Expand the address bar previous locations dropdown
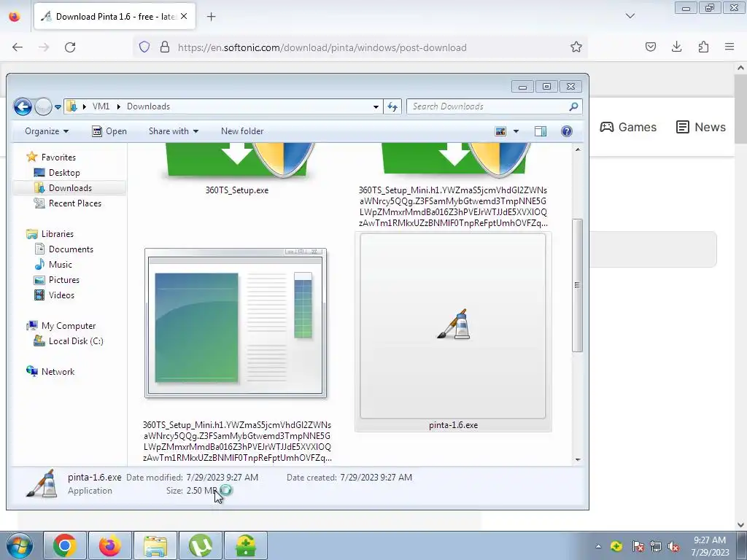This screenshot has height=560, width=747. (x=376, y=106)
